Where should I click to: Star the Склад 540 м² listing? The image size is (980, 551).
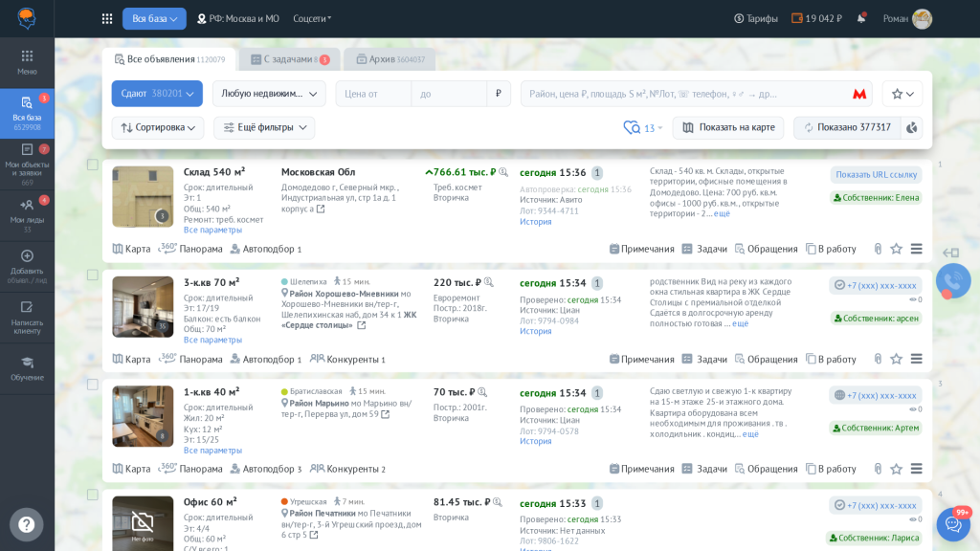click(x=896, y=249)
